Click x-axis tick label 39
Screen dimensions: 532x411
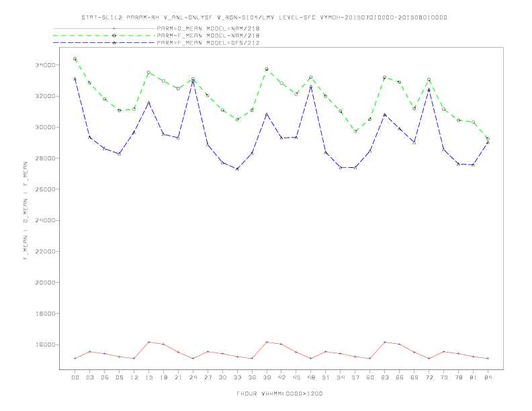tap(267, 377)
